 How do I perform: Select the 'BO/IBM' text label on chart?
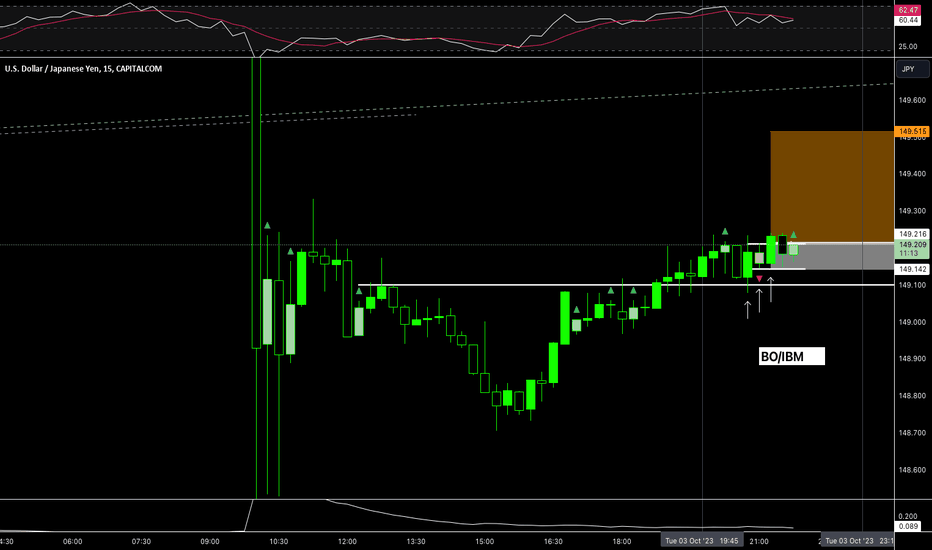pos(792,357)
